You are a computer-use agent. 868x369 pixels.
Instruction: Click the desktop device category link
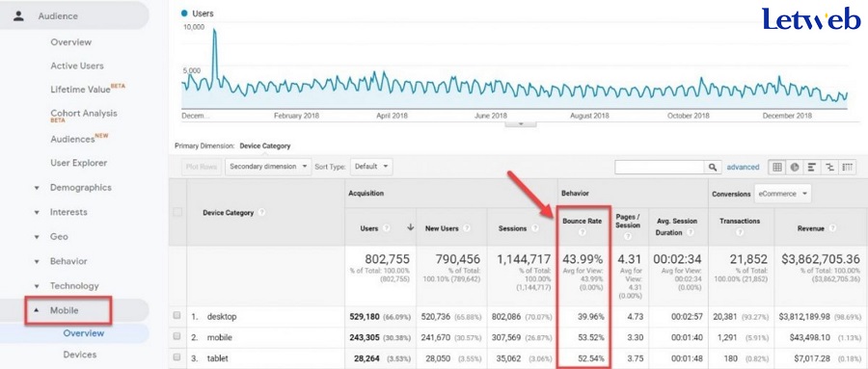[x=222, y=316]
